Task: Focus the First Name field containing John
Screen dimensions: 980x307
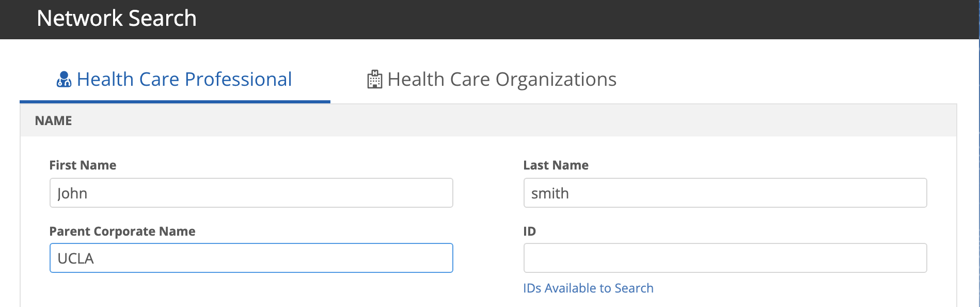Action: pos(251,193)
